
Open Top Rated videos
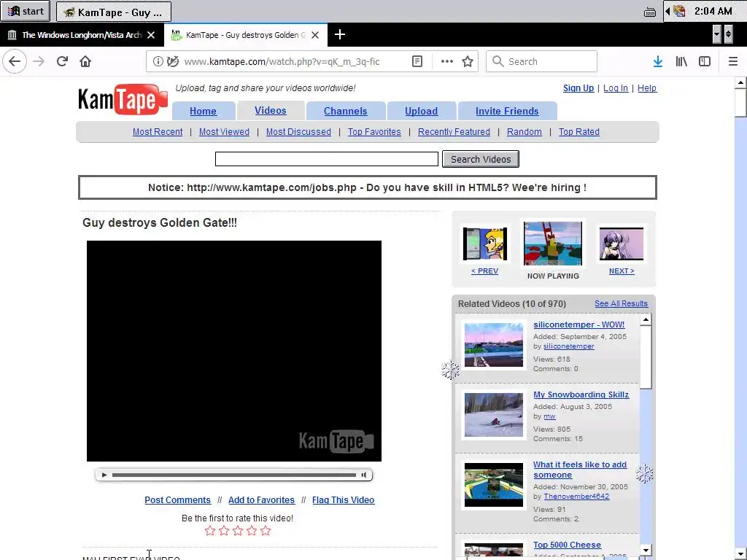(x=578, y=132)
